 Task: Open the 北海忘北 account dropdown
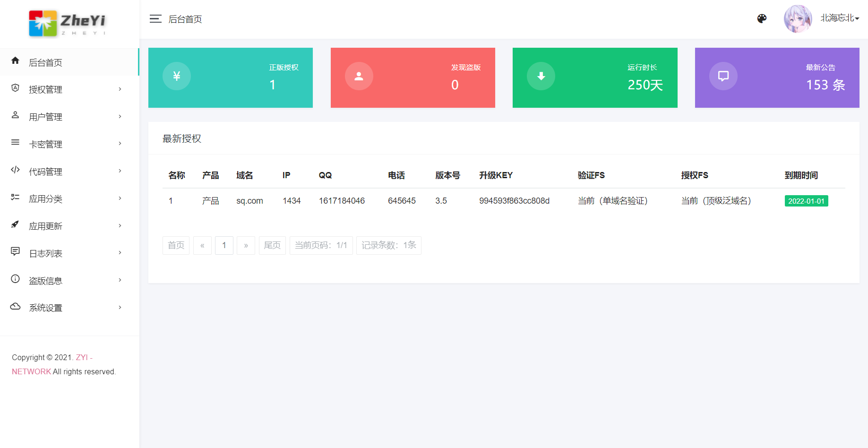(x=839, y=18)
